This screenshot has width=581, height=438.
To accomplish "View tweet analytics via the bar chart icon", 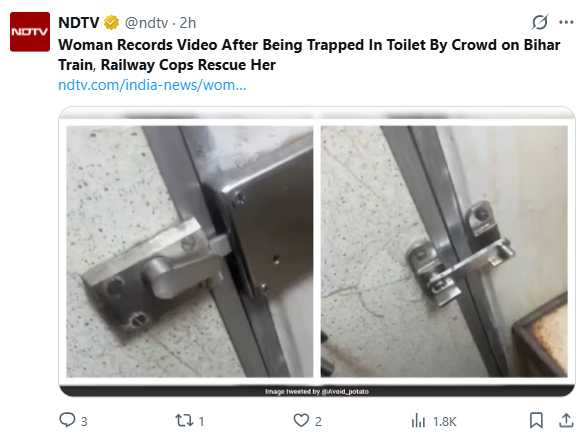I will [x=418, y=421].
